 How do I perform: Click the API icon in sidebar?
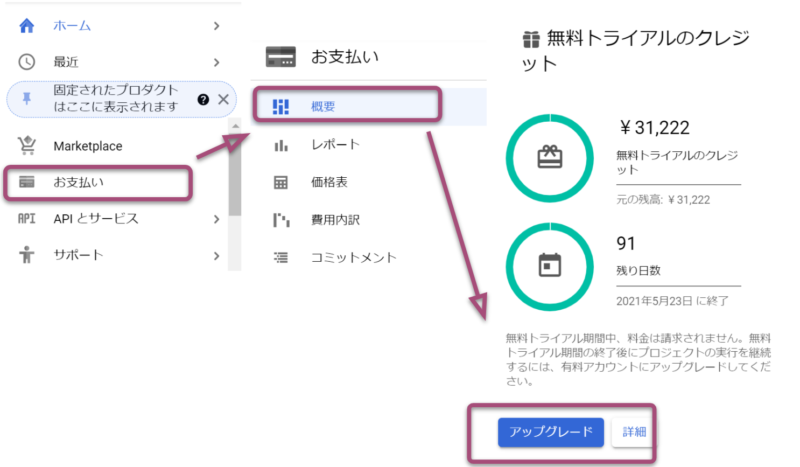coord(27,219)
